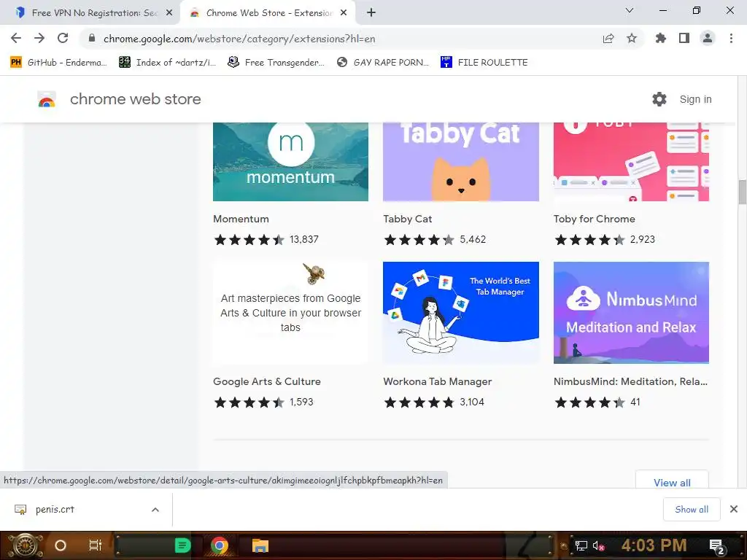747x560 pixels.
Task: Open Google Arts & Culture thumbnail
Action: [290, 312]
